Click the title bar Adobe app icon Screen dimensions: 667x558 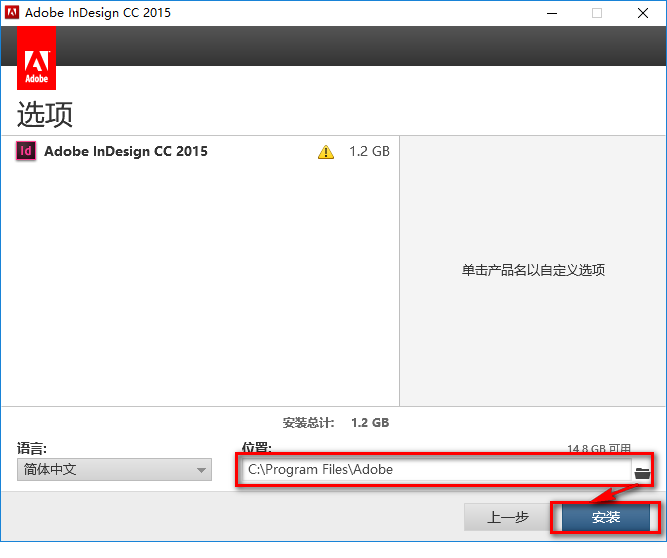point(12,12)
